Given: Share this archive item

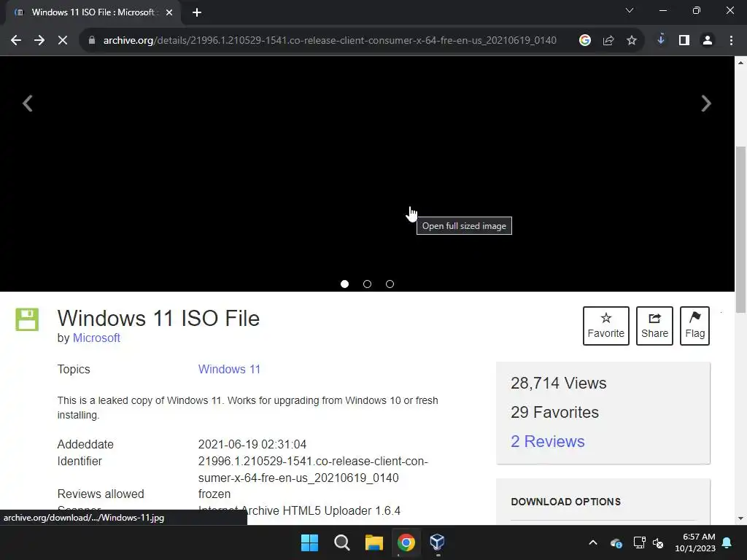Looking at the screenshot, I should (x=654, y=326).
